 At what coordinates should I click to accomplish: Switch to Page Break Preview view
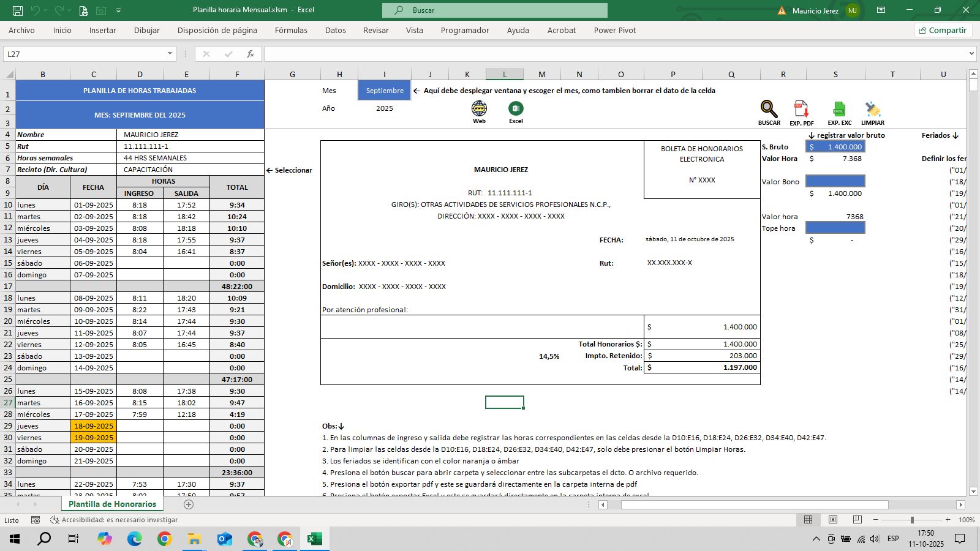pyautogui.click(x=857, y=520)
